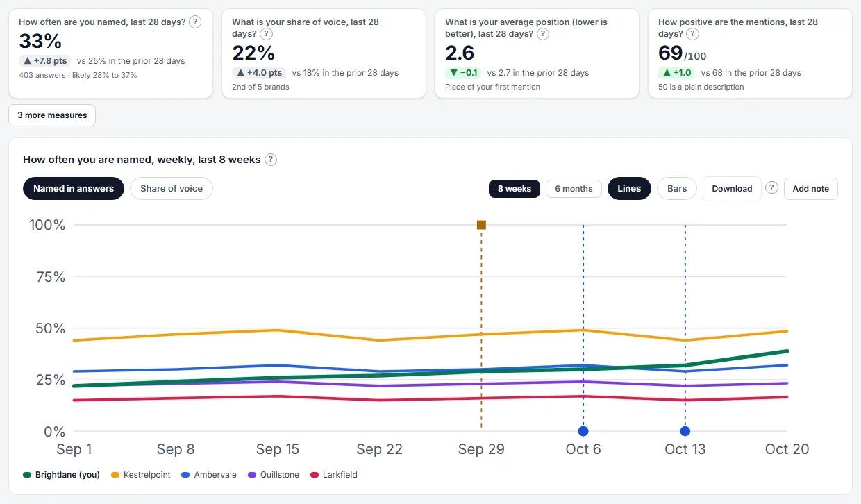Click the '22%' share of voice value
Viewport: 861px width, 504px height.
(x=253, y=53)
